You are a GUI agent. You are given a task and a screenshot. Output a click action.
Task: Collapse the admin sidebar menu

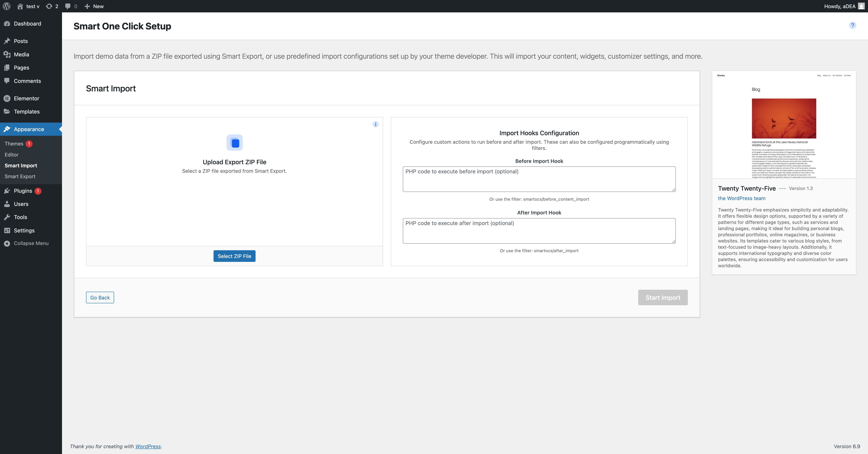click(x=31, y=243)
